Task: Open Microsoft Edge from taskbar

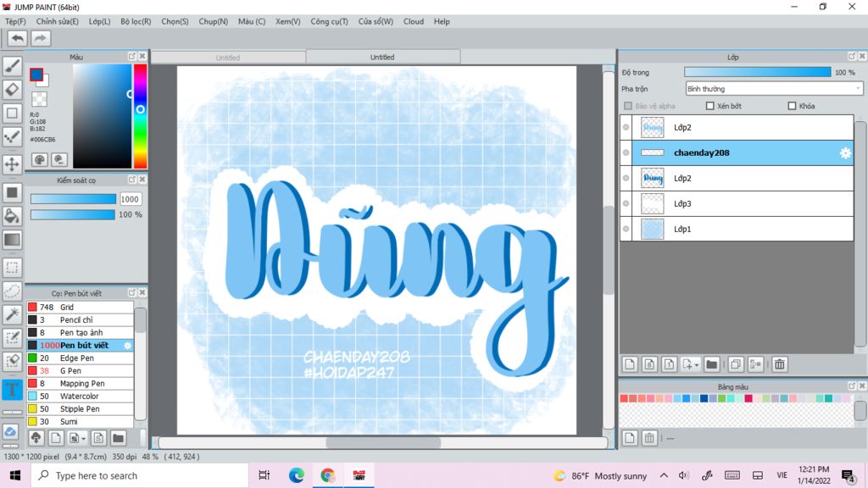Action: point(296,475)
